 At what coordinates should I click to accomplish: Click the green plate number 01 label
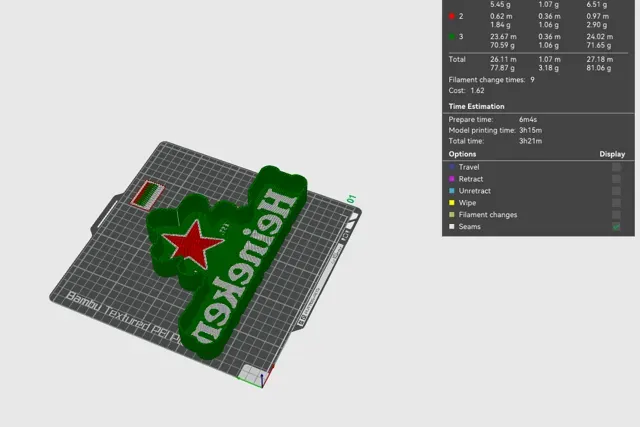tap(351, 199)
